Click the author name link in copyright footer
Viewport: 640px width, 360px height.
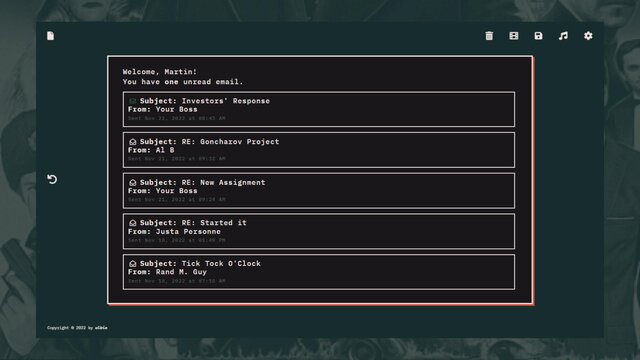click(101, 328)
